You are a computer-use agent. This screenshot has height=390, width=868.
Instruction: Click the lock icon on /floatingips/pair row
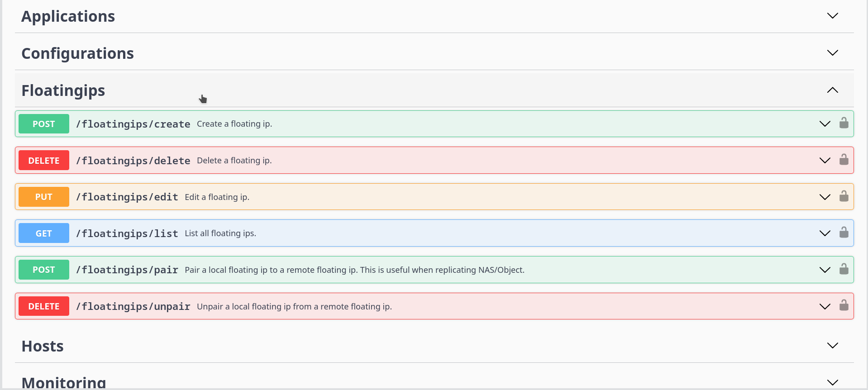click(844, 269)
